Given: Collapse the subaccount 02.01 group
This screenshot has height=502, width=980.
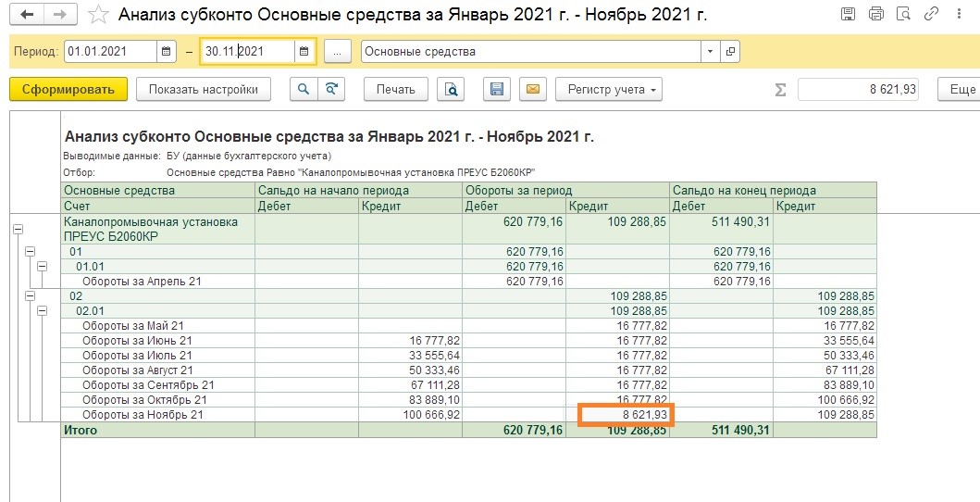Looking at the screenshot, I should [x=42, y=310].
